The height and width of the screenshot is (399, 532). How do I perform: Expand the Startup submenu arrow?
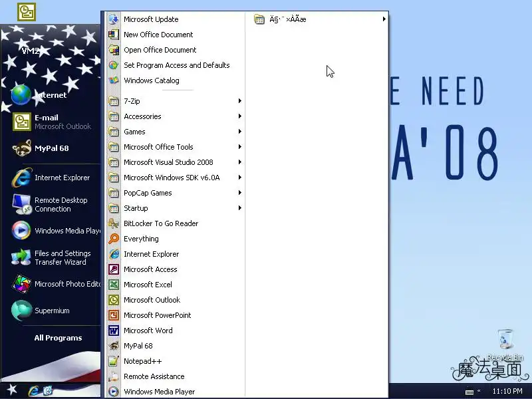(x=240, y=207)
